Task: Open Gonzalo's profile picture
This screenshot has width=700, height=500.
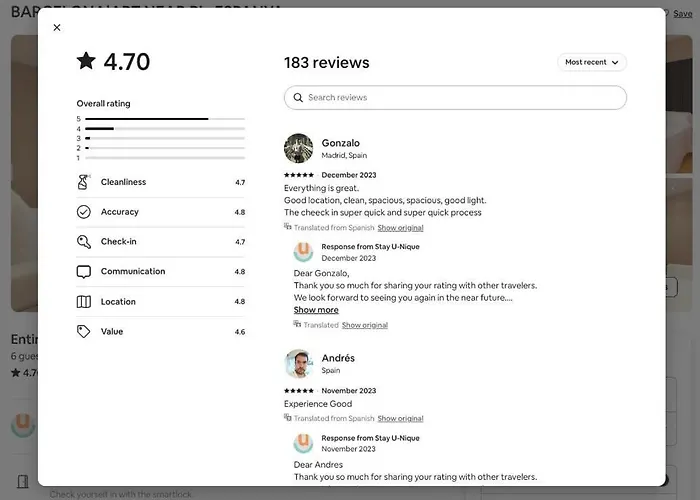Action: tap(298, 148)
